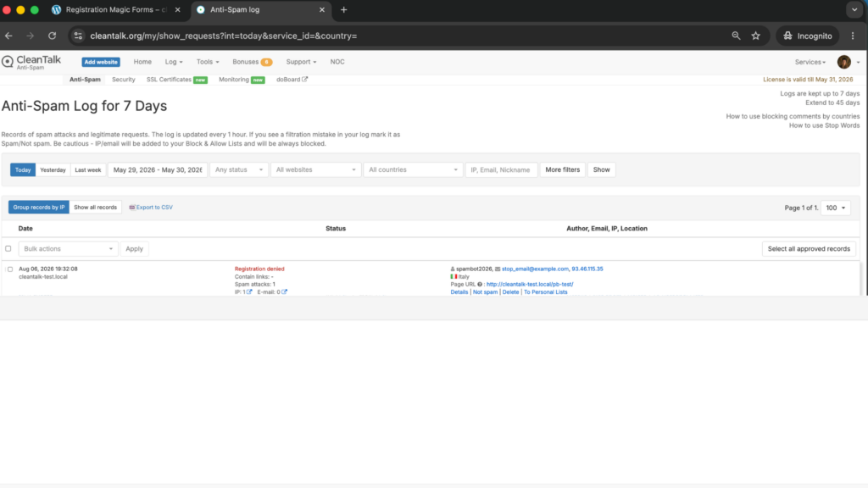Bookmark this page with the star icon
This screenshot has height=488, width=868.
(755, 36)
